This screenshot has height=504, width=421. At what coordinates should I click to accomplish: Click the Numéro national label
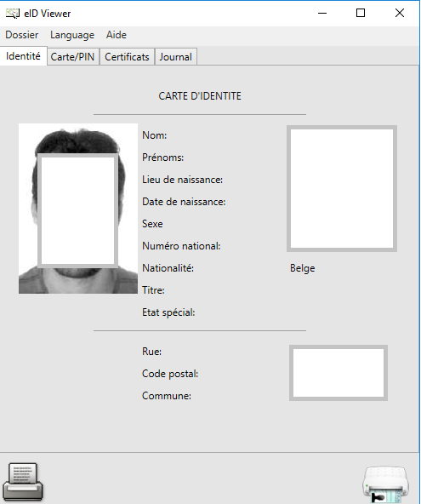[181, 246]
